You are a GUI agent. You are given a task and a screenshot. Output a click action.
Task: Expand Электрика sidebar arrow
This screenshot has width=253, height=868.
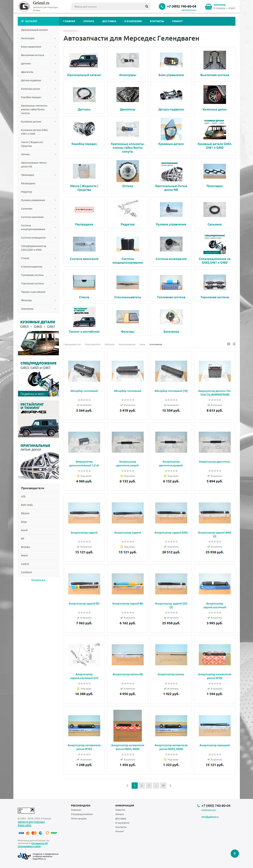click(55, 309)
